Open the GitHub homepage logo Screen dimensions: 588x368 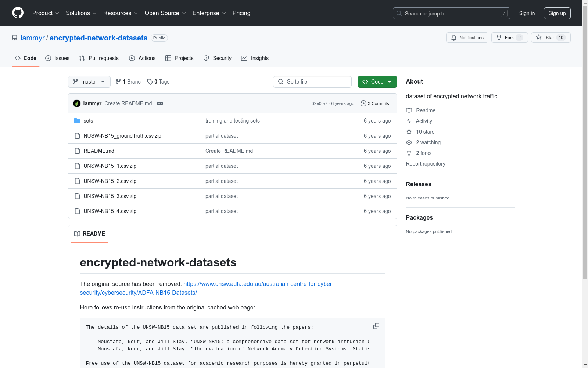(18, 13)
